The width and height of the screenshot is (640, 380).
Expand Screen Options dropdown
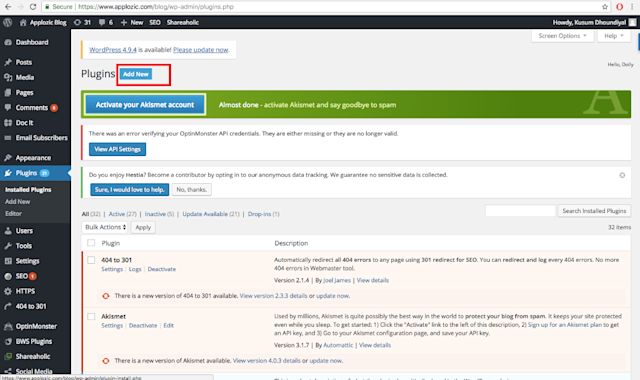[x=562, y=36]
